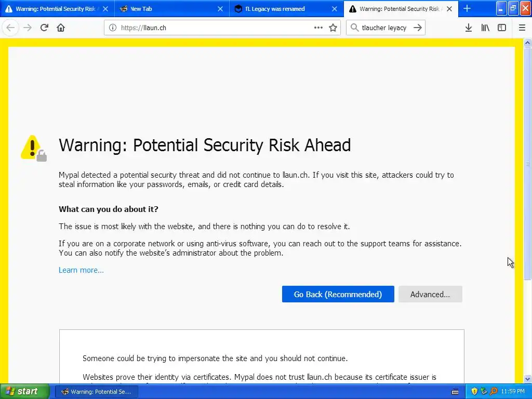532x399 pixels.
Task: Open page actions three-dot menu
Action: click(x=318, y=28)
